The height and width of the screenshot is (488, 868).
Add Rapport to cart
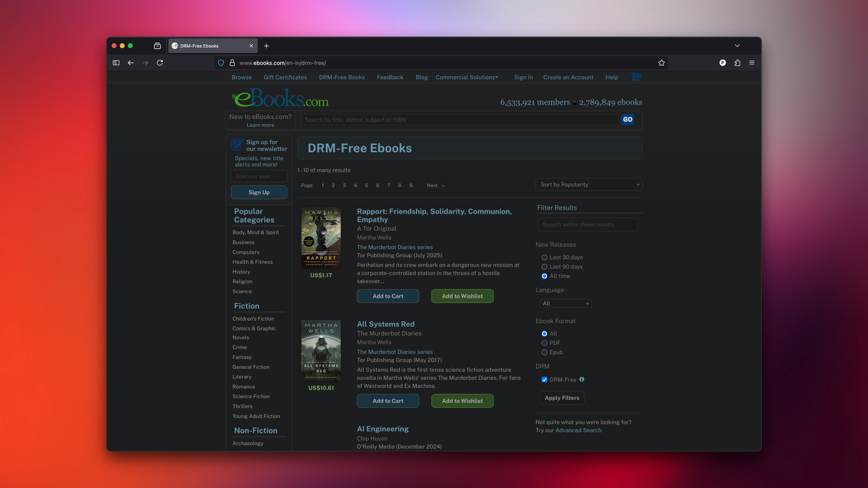[388, 296]
